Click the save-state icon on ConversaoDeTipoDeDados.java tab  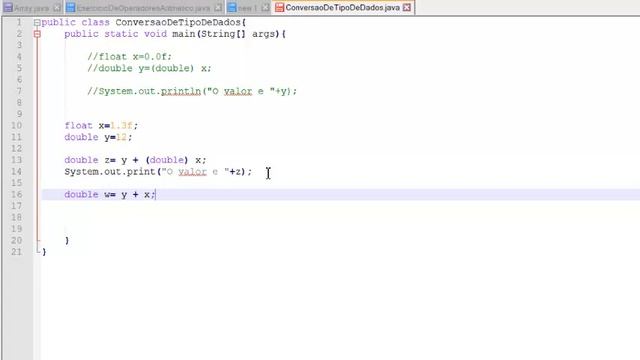point(279,7)
